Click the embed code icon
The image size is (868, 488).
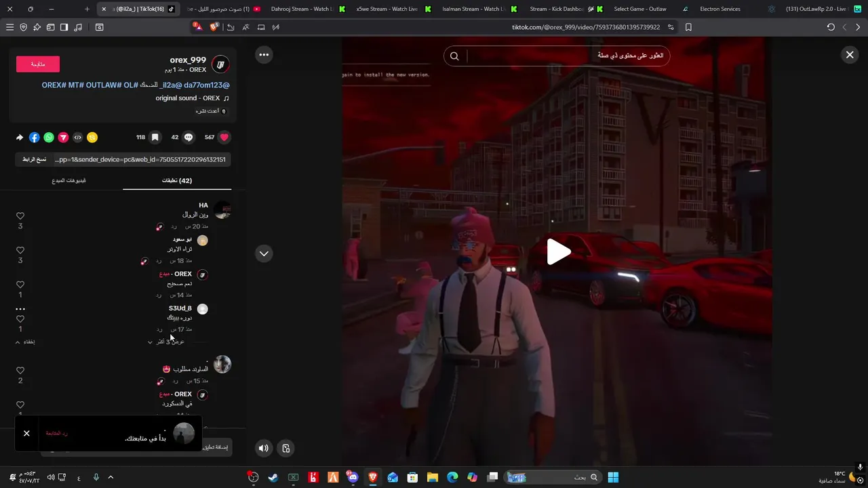(78, 138)
